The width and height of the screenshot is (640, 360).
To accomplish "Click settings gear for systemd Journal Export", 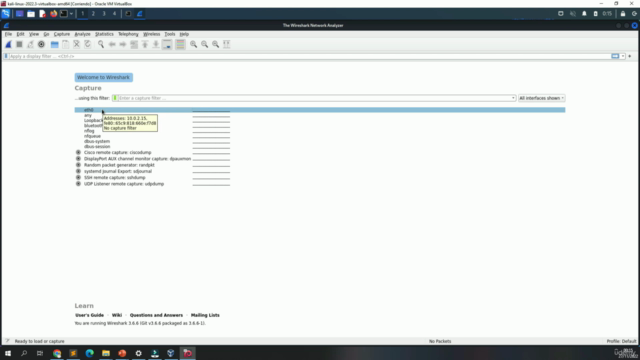I will [x=78, y=171].
